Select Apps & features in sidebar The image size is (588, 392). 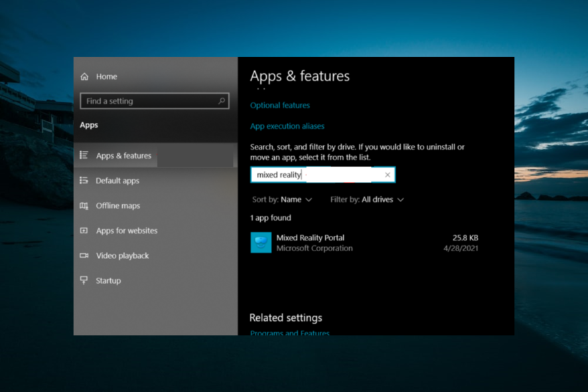[155, 155]
